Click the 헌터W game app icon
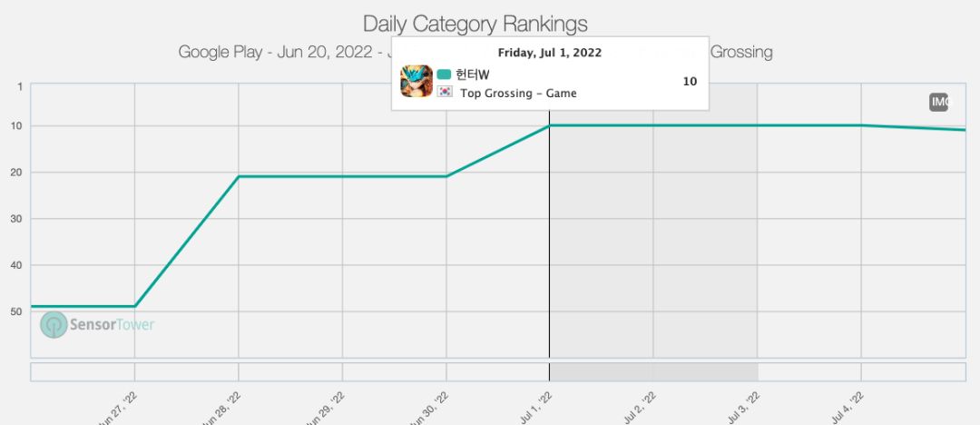 click(x=416, y=82)
